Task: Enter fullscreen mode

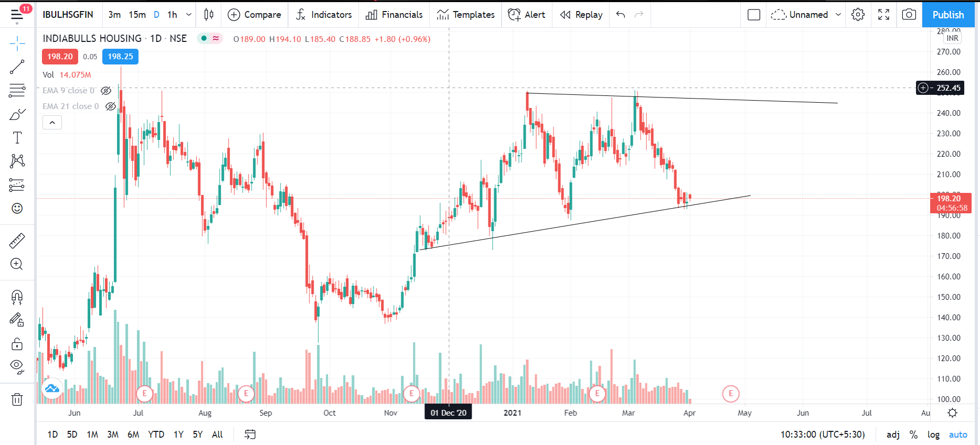Action: pos(884,15)
